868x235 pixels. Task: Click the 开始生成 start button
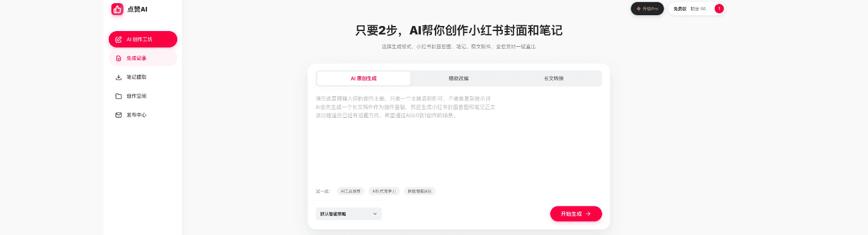[x=576, y=214]
